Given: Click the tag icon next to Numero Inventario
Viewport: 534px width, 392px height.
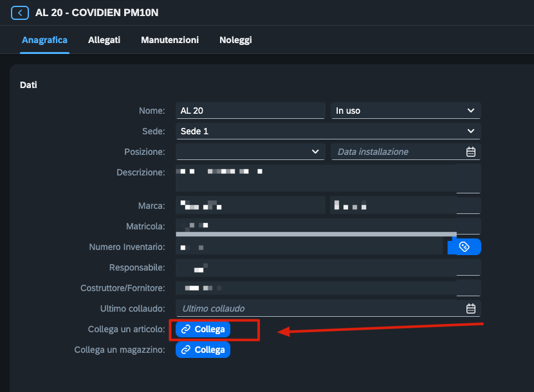Looking at the screenshot, I should [x=465, y=247].
